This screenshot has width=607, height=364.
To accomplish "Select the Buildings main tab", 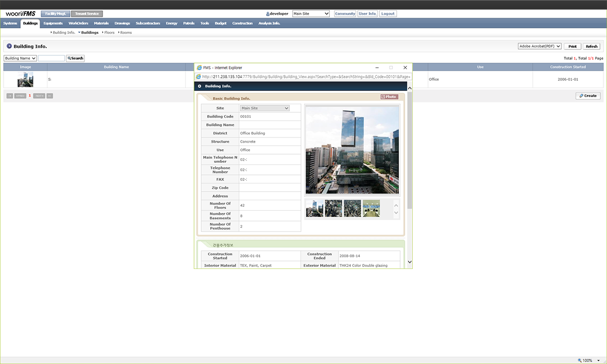I will 30,23.
